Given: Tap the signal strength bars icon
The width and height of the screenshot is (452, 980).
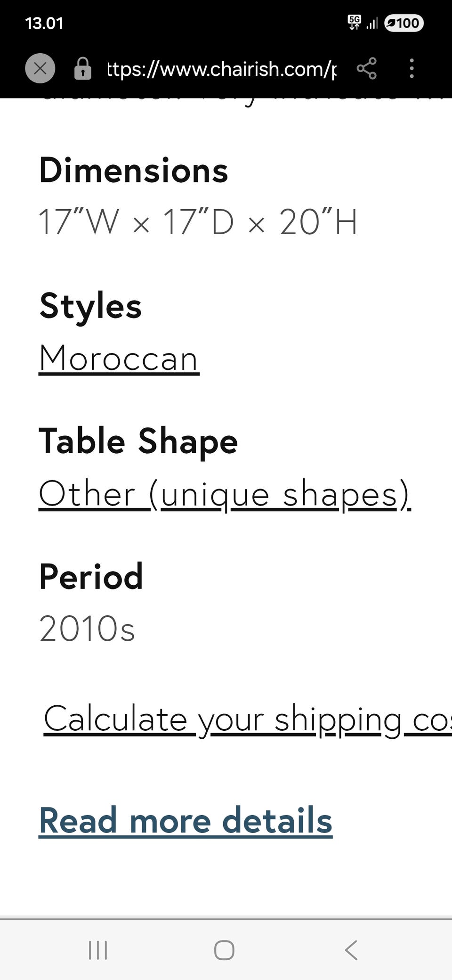Looking at the screenshot, I should pyautogui.click(x=372, y=23).
